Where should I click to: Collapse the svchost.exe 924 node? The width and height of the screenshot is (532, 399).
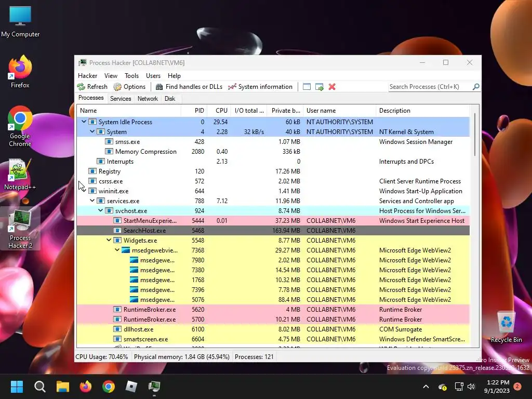pos(100,210)
